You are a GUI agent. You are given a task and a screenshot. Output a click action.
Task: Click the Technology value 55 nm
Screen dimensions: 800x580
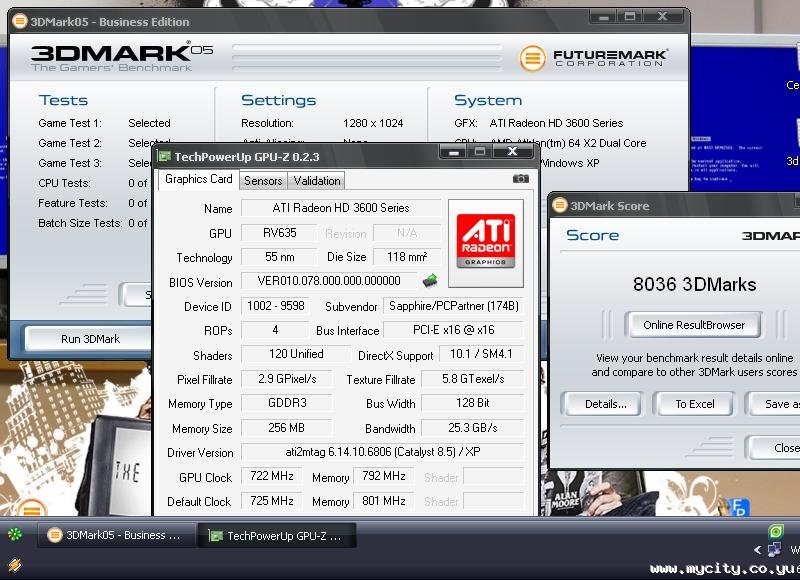click(279, 257)
